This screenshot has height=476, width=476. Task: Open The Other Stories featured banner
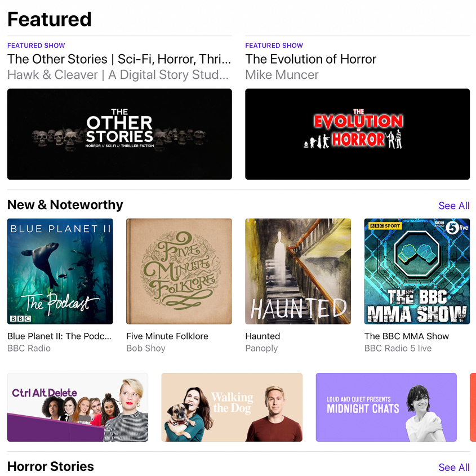[x=119, y=134]
